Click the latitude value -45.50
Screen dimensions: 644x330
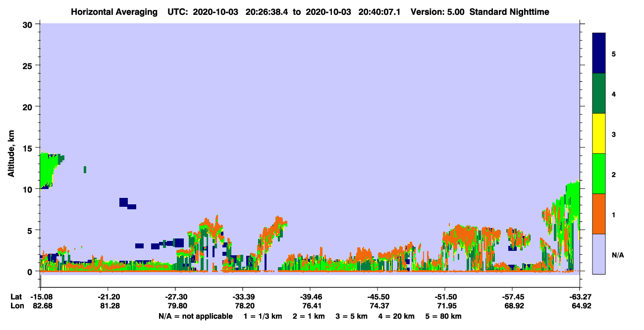pos(377,297)
